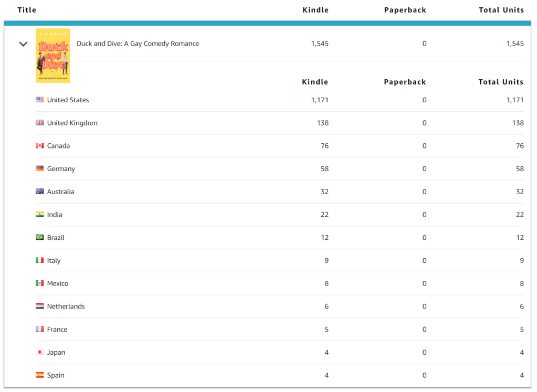The image size is (537, 392).
Task: Click the Title column header
Action: (x=27, y=10)
